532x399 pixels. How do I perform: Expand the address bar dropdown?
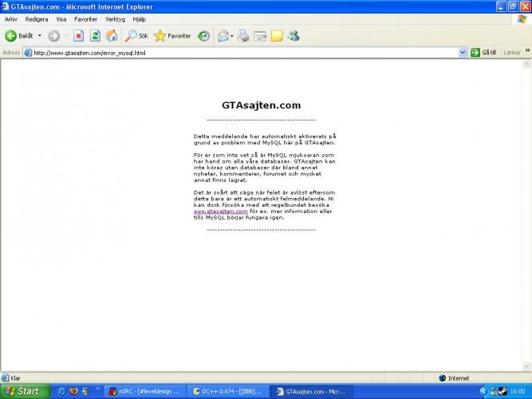463,53
